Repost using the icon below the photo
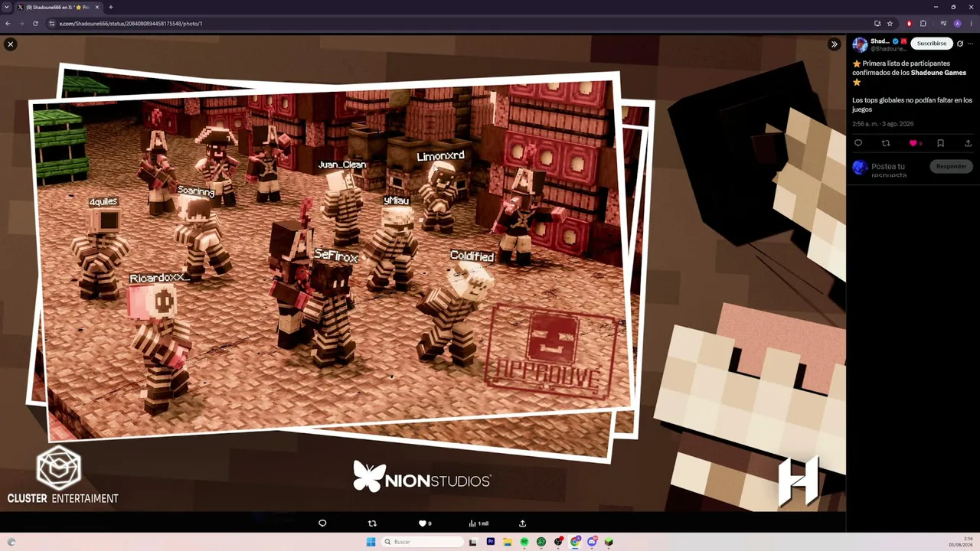The height and width of the screenshot is (551, 980). 372,523
